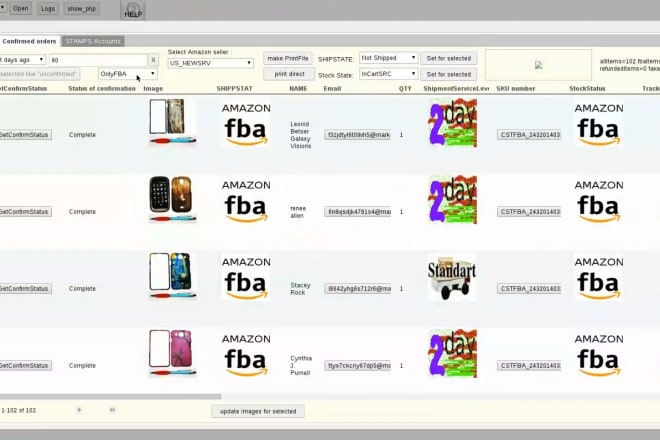660x440 pixels.
Task: Click the Amazon FBA ship status icon for renee allen
Action: coord(246,201)
